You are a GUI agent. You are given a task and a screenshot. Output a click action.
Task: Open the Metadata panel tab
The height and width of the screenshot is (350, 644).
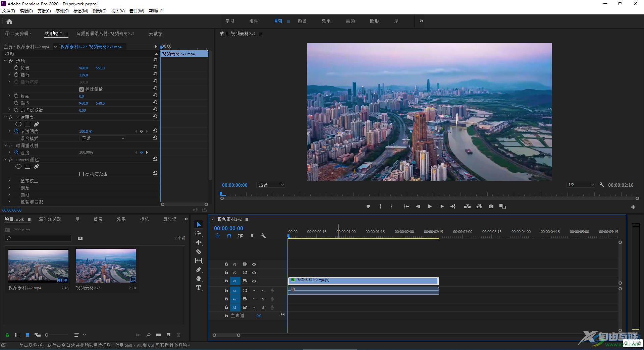click(x=156, y=34)
